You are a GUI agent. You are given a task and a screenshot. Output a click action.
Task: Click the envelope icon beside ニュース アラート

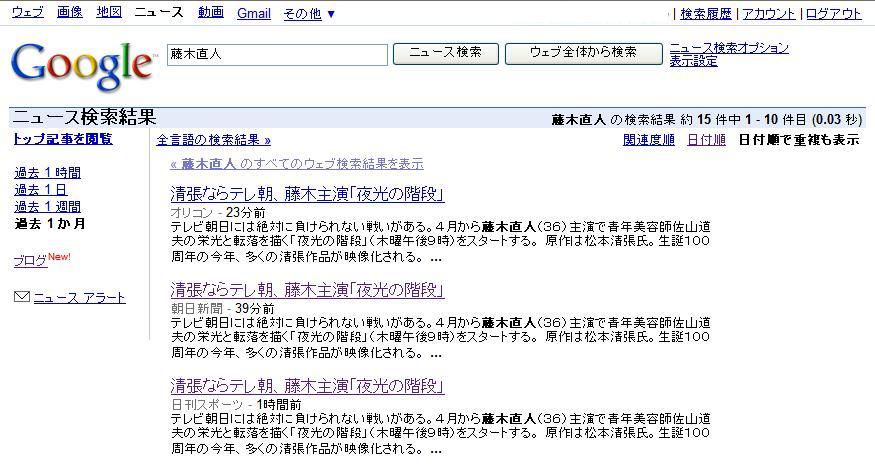[x=22, y=297]
